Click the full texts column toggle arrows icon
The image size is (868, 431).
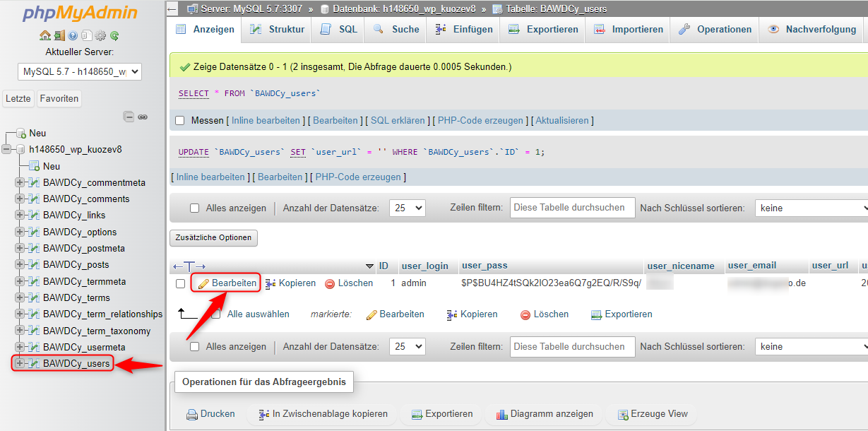[189, 266]
